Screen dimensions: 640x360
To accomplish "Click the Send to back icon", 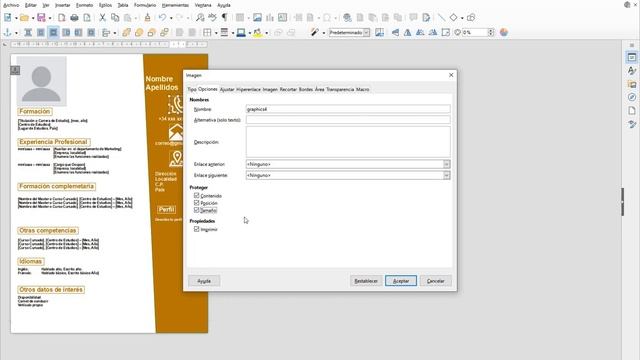I will coord(164,32).
